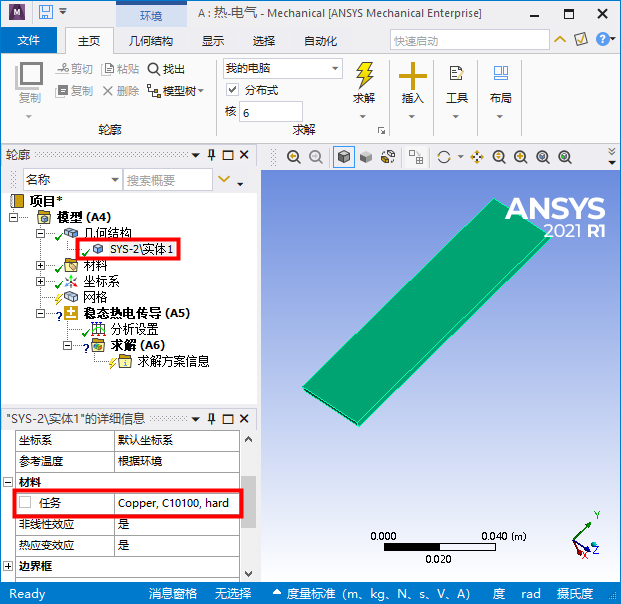621x604 pixels.
Task: Pin the 轮廓 outline panel
Action: (x=211, y=154)
